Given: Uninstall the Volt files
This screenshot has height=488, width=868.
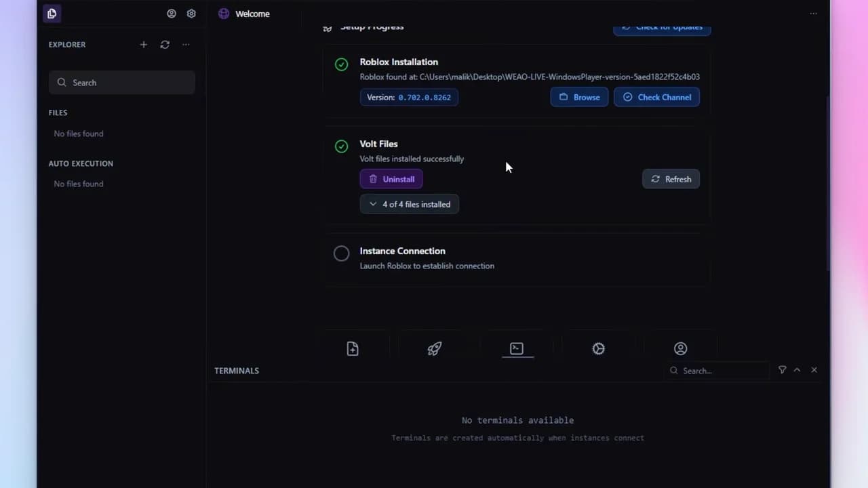Looking at the screenshot, I should point(391,179).
